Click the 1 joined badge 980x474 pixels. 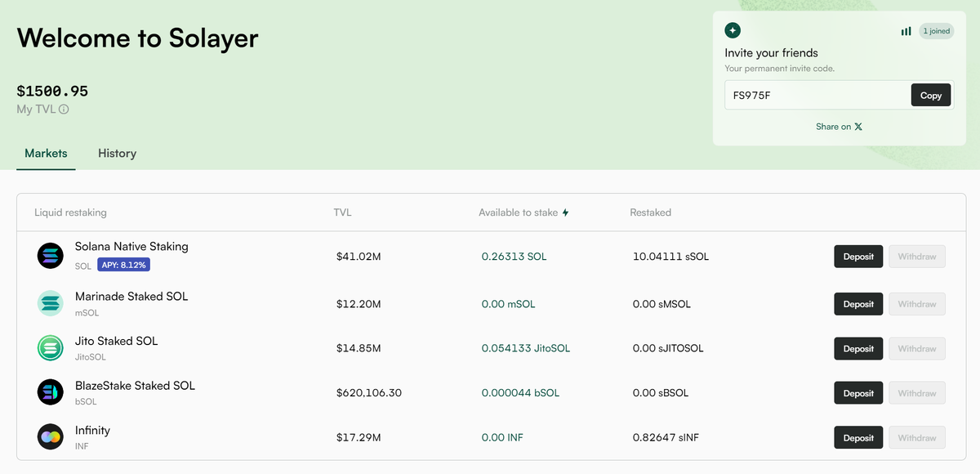pyautogui.click(x=936, y=31)
